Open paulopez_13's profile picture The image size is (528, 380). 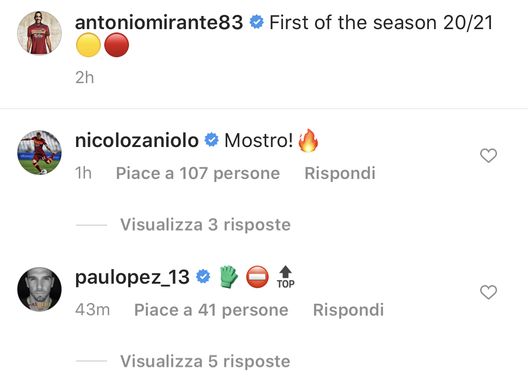[x=39, y=289]
